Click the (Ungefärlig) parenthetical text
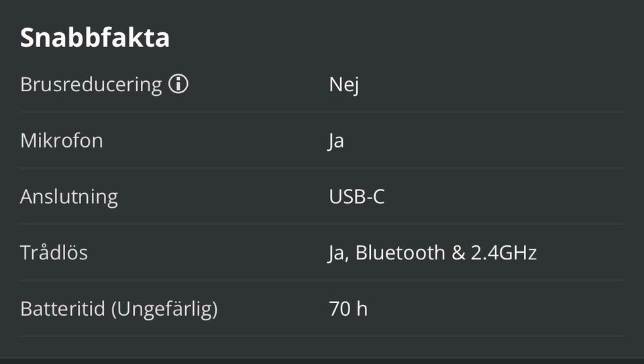This screenshot has height=364, width=644. point(164,310)
